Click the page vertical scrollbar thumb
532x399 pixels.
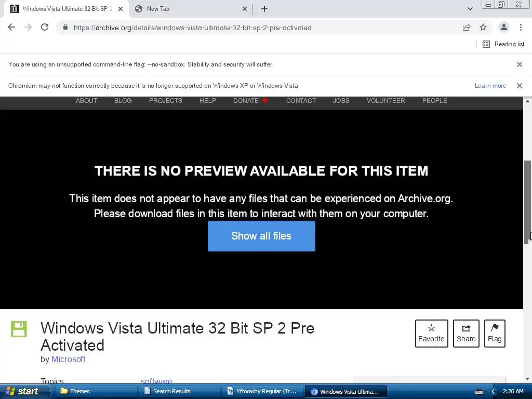pyautogui.click(x=527, y=202)
